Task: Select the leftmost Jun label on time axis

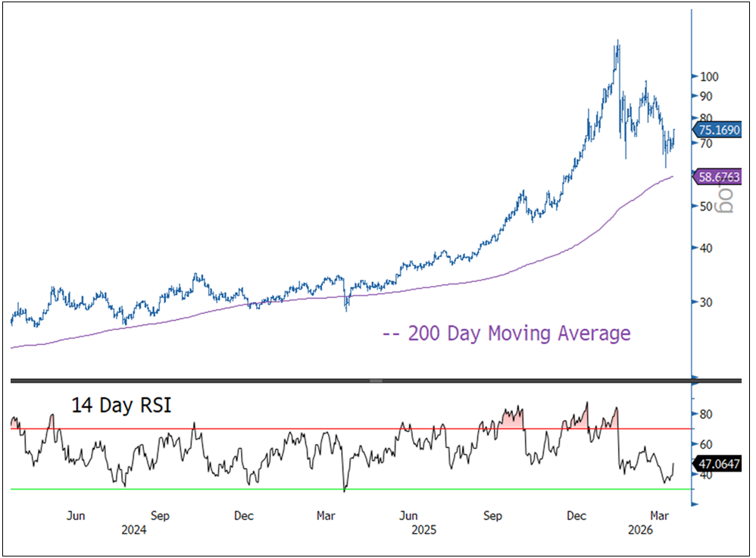Action: pyautogui.click(x=75, y=516)
